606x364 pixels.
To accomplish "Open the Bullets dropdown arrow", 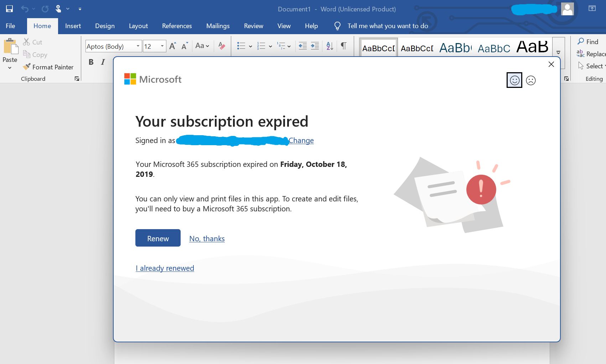I will (250, 46).
